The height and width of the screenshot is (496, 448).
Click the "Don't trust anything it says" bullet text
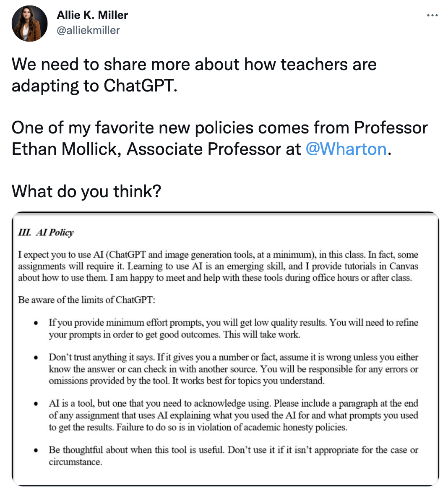pyautogui.click(x=233, y=369)
